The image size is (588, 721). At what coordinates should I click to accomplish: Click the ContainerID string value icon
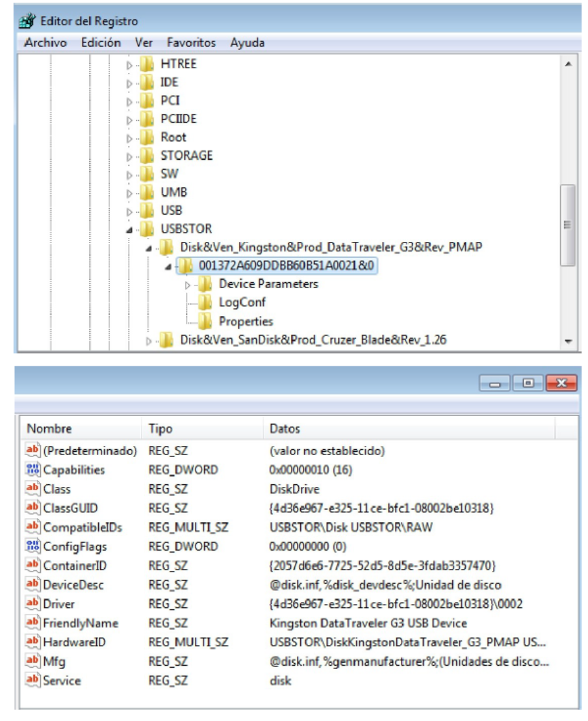33,565
